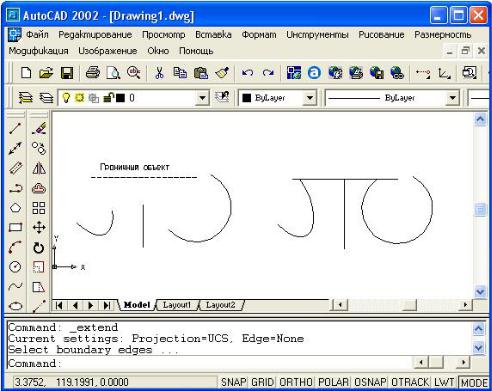Screen dimensions: 492x391
Task: Select the Circle draw tool
Action: click(x=15, y=267)
